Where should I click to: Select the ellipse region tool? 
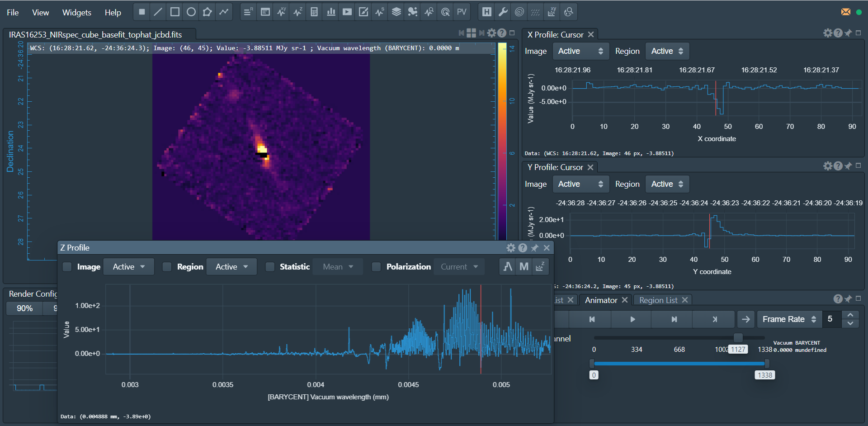point(191,12)
